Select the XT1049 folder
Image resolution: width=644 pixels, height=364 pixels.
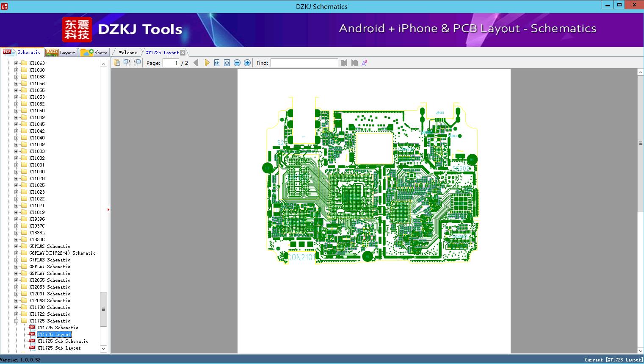pyautogui.click(x=37, y=117)
